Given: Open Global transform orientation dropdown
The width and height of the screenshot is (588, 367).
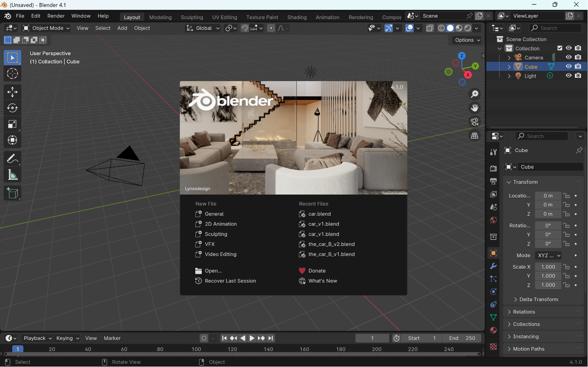Looking at the screenshot, I should click(203, 28).
